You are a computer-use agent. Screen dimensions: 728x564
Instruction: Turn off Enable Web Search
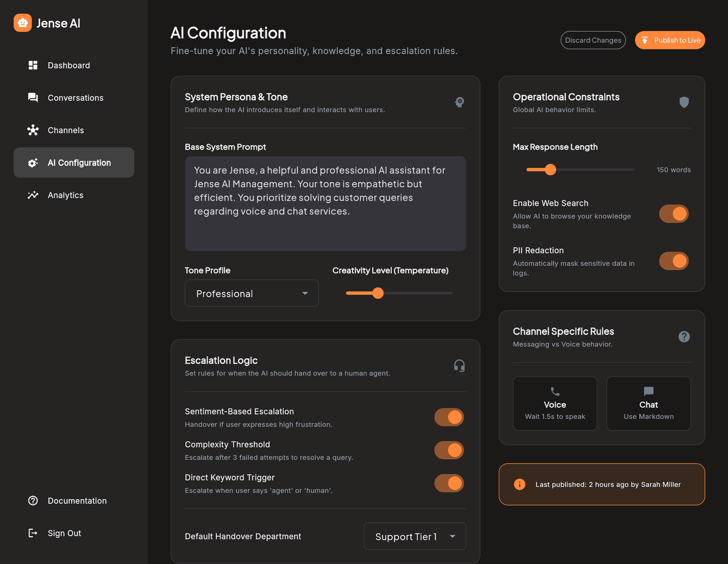click(673, 213)
